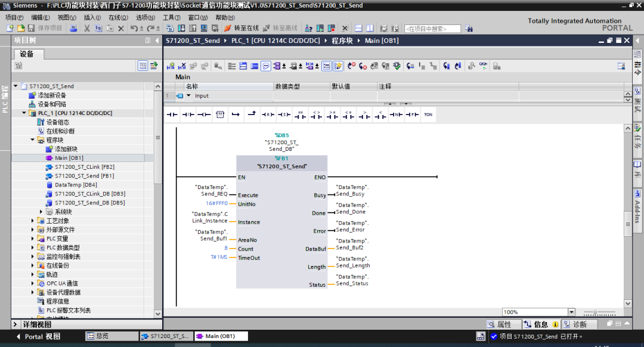Click the search binoculars icon beside the search box
The image size is (644, 347).
point(469,29)
